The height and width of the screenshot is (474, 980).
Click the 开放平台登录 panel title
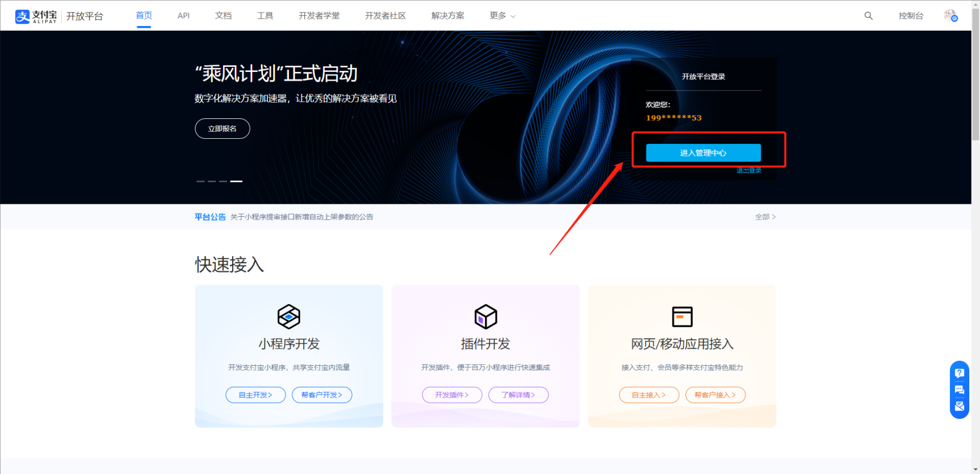pos(704,76)
